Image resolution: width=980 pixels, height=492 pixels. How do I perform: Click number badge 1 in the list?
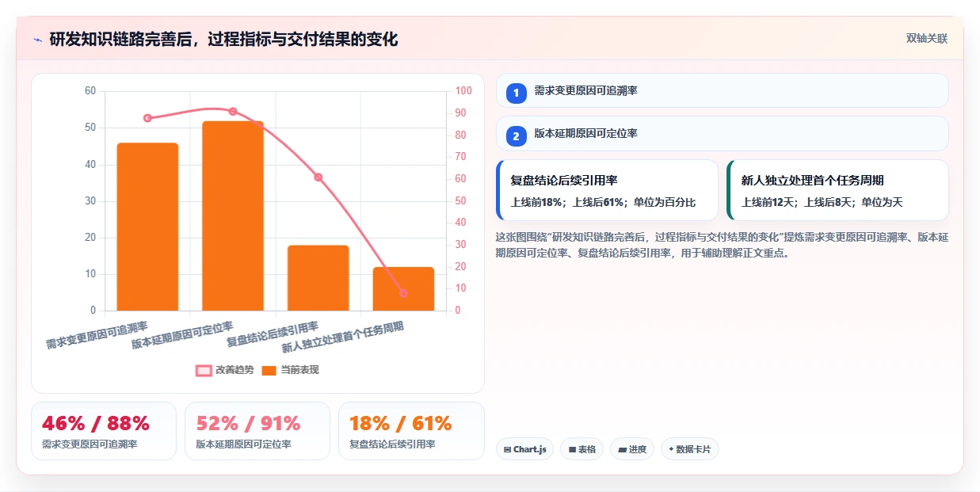[x=516, y=93]
